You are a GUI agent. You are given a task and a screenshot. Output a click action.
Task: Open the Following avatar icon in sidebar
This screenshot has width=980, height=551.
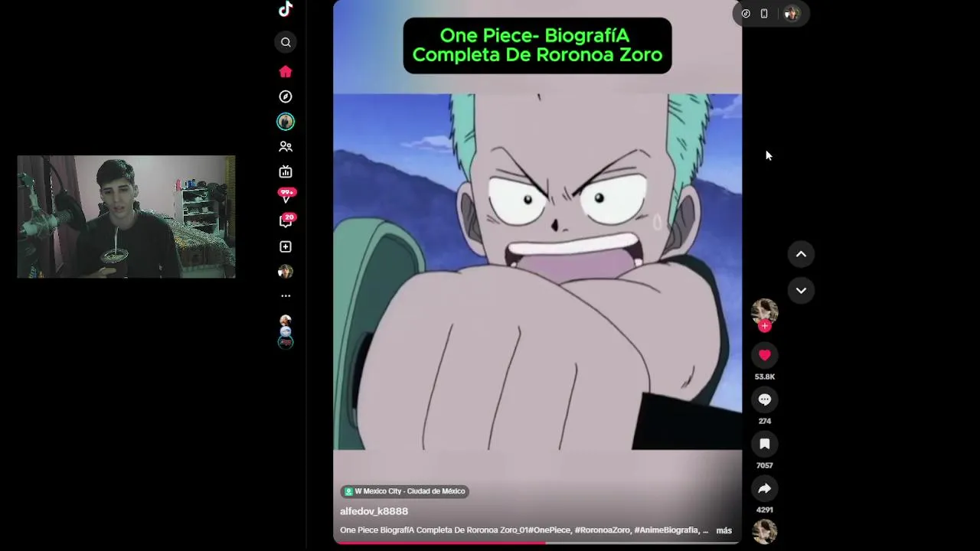(286, 122)
